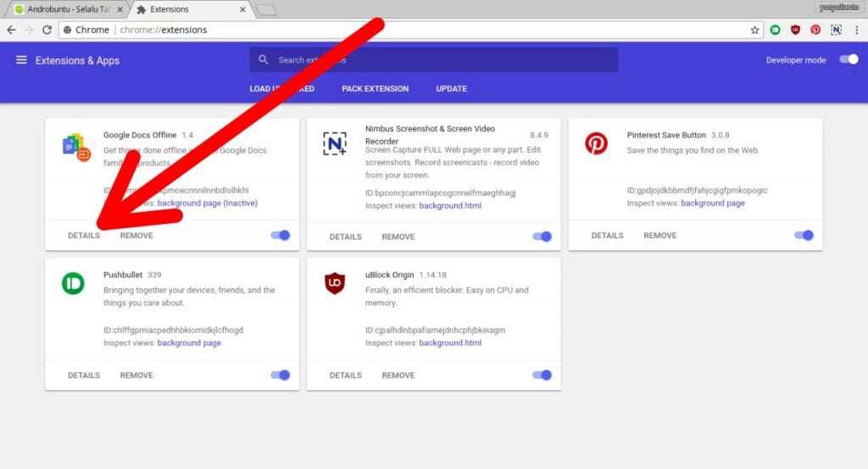868x469 pixels.
Task: Click REMOVE for Nimbus Screenshot
Action: [x=398, y=237]
